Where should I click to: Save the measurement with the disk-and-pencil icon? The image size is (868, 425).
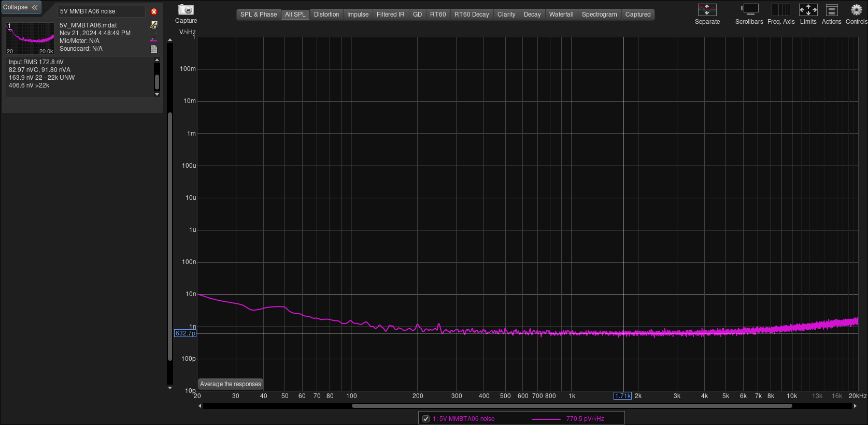(154, 25)
